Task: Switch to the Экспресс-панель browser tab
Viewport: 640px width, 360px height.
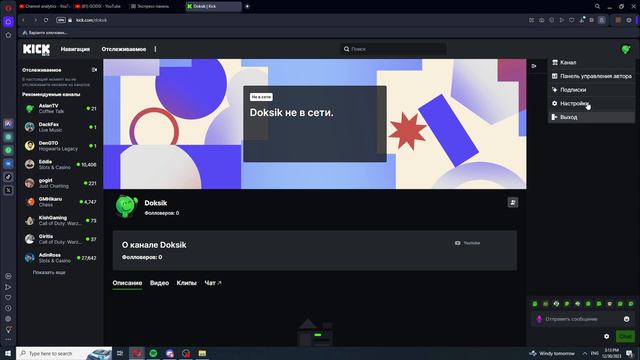Action: [153, 7]
